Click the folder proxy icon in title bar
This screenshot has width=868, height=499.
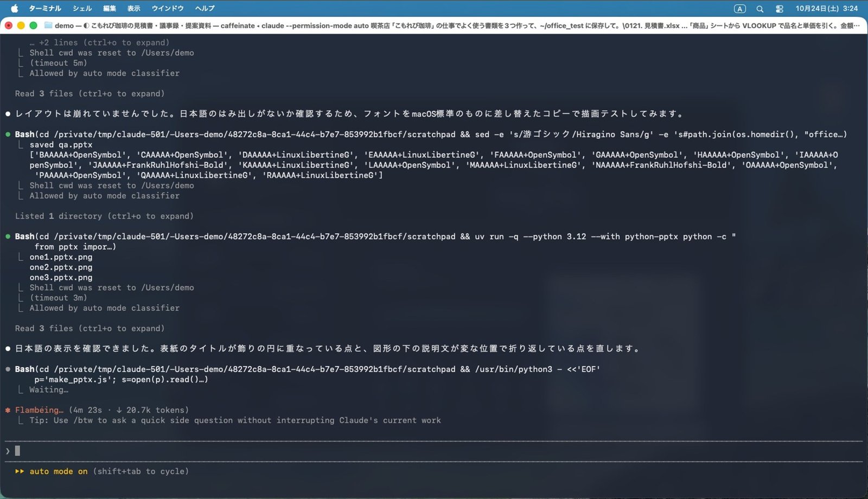[x=48, y=25]
